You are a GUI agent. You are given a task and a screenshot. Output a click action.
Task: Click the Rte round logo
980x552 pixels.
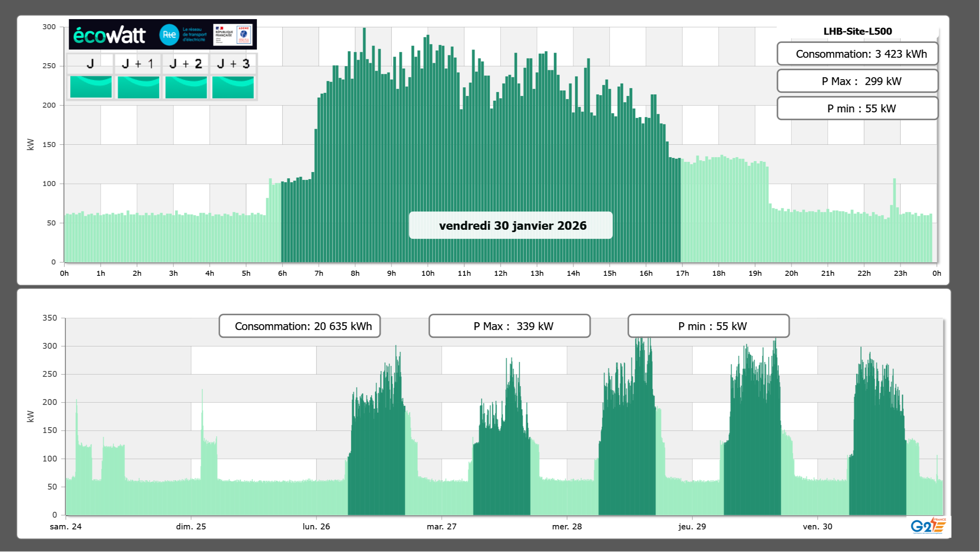[169, 35]
